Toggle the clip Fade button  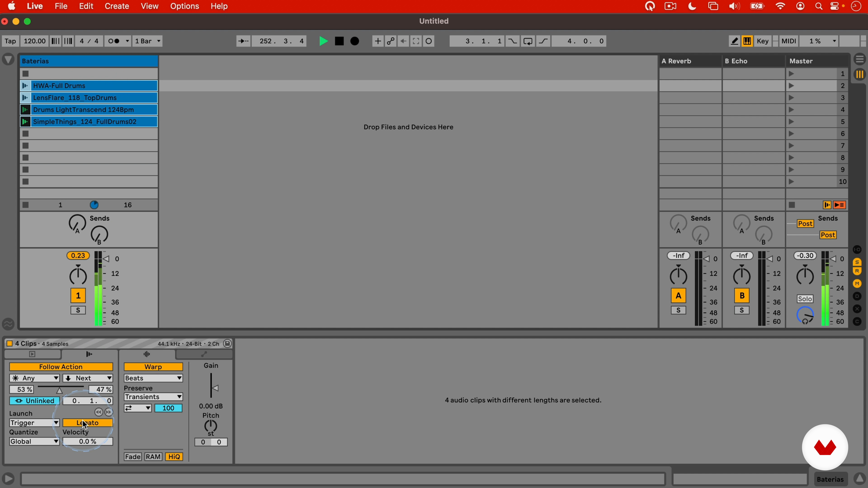pyautogui.click(x=133, y=457)
